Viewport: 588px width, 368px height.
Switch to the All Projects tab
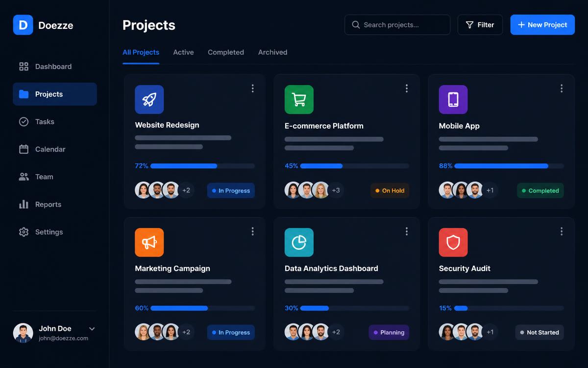pyautogui.click(x=141, y=52)
